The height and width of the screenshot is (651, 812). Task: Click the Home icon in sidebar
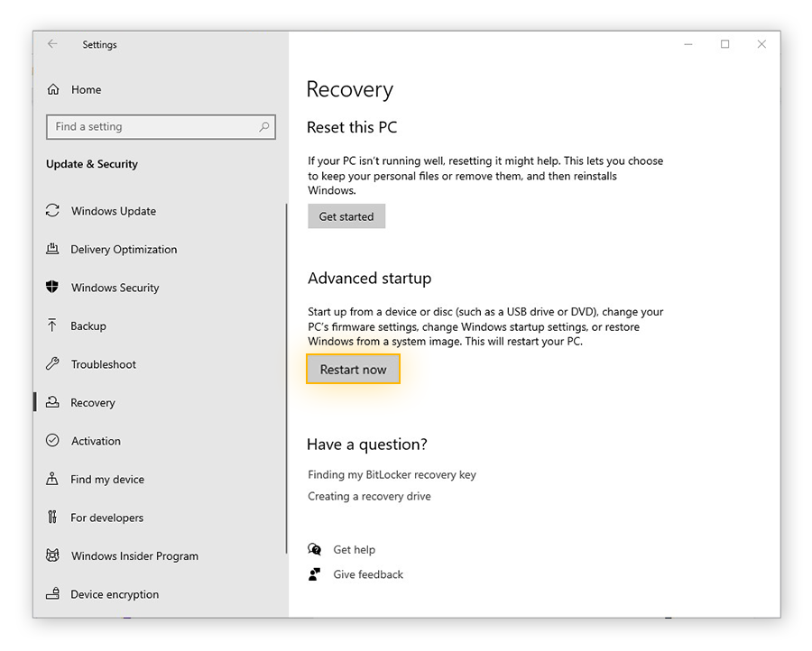point(53,89)
